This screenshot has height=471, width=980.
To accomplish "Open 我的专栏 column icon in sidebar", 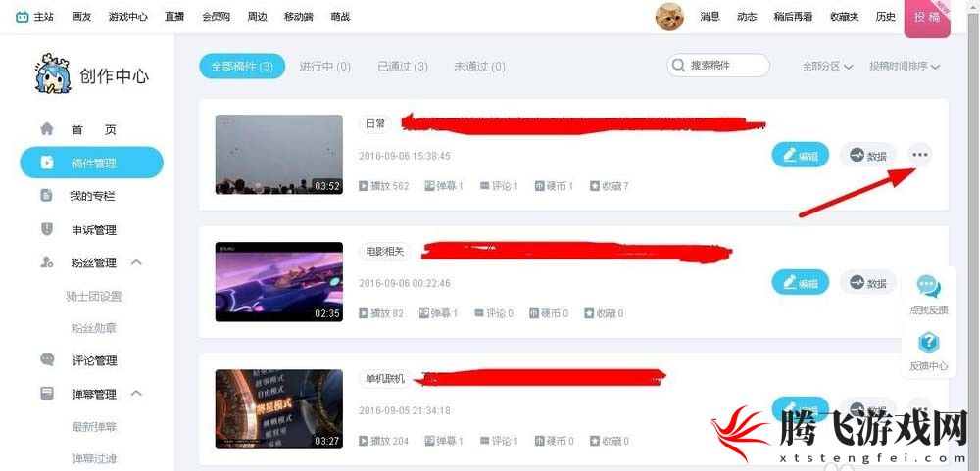I will tap(47, 196).
